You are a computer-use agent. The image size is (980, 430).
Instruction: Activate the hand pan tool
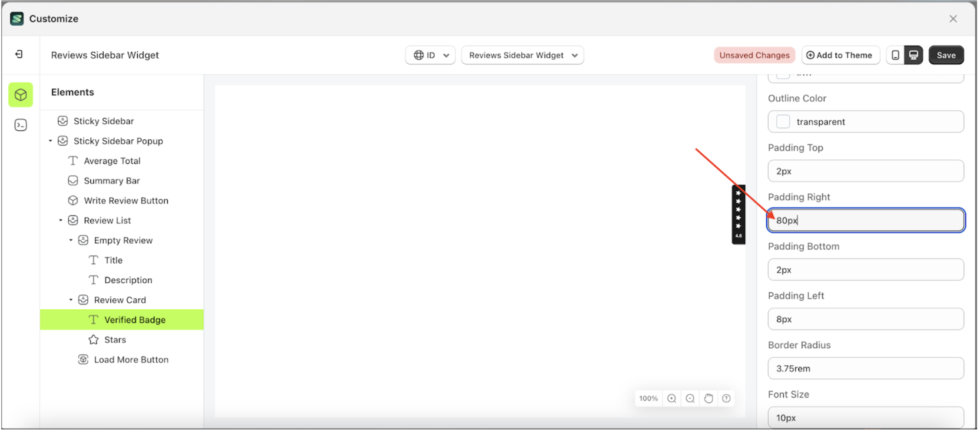coord(708,398)
